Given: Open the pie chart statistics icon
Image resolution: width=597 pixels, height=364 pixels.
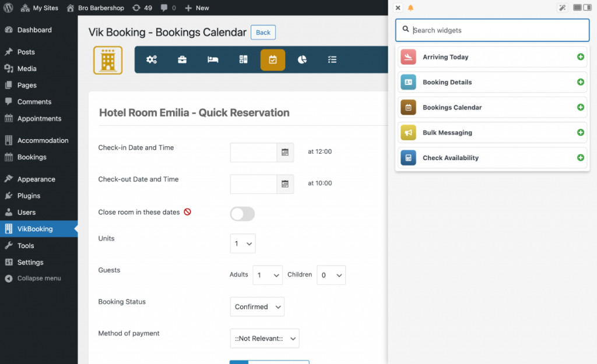Looking at the screenshot, I should (303, 59).
